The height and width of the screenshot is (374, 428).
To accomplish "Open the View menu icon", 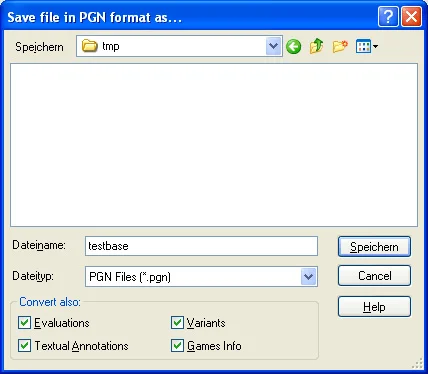I will [x=367, y=46].
